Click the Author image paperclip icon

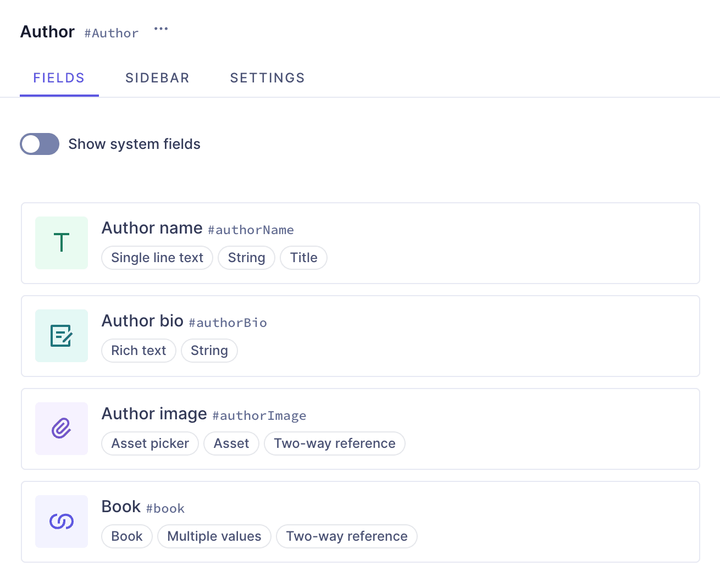62,429
